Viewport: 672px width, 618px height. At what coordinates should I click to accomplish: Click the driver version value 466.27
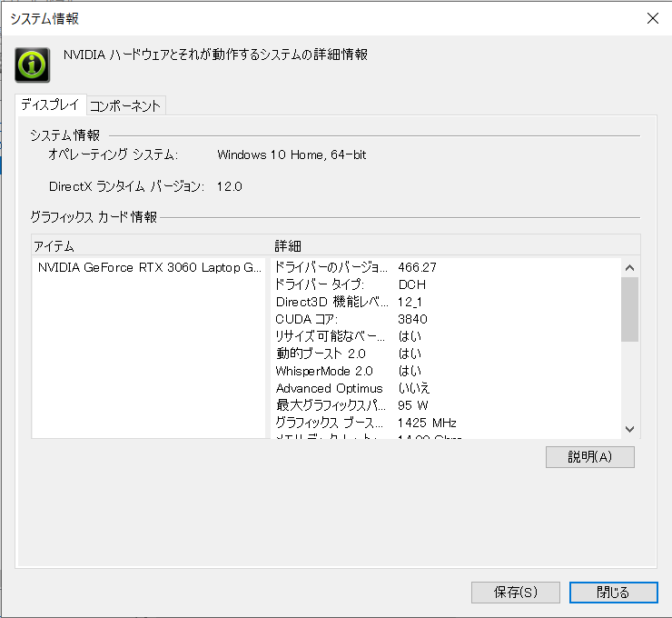[417, 267]
